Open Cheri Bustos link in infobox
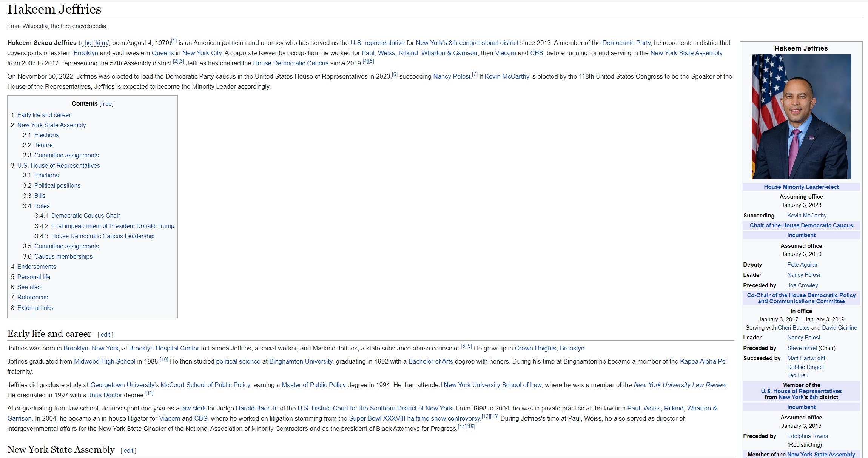The height and width of the screenshot is (458, 868). (794, 328)
